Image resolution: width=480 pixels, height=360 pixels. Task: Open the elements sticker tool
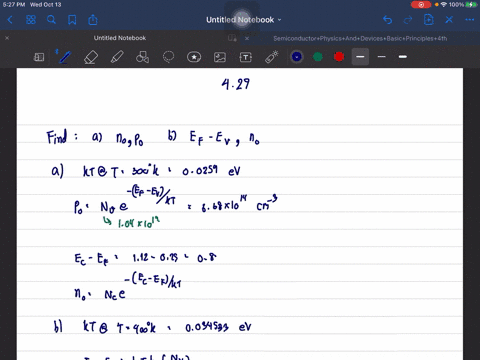click(x=194, y=57)
